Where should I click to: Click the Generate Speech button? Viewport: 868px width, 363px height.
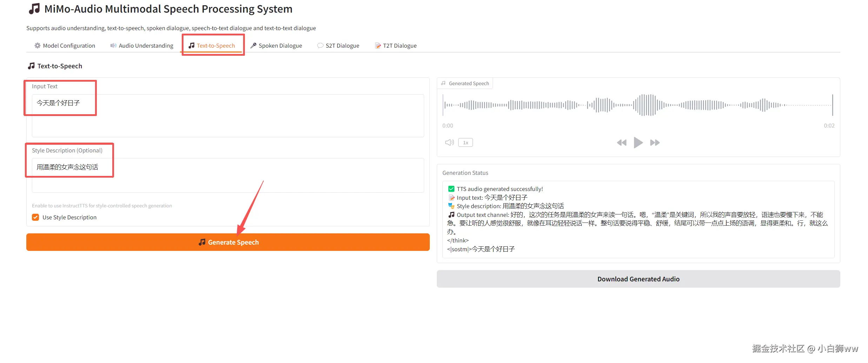click(x=228, y=242)
